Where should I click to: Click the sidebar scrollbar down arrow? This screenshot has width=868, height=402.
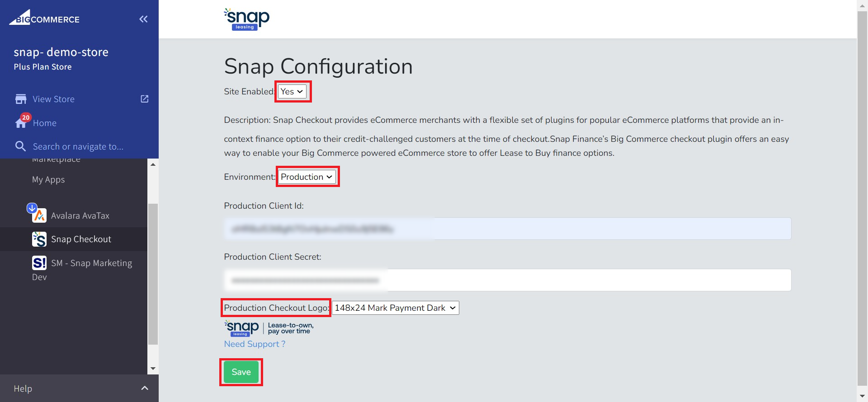click(153, 369)
